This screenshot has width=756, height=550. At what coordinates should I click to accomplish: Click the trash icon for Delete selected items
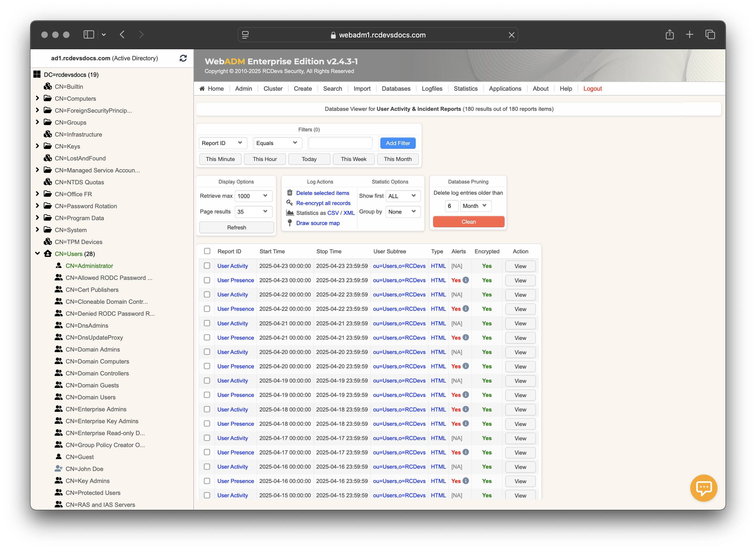(290, 193)
